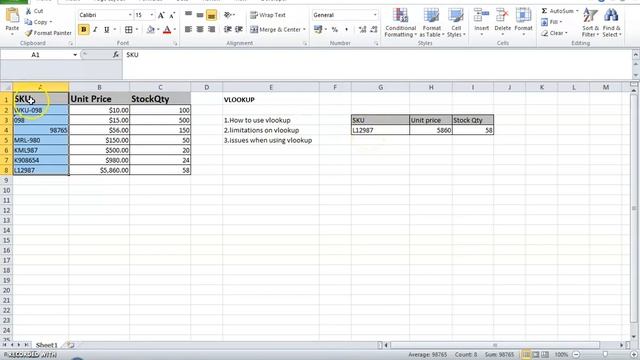Viewport: 640px width, 360px height.
Task: Open Cell Styles gallery
Action: 456,23
